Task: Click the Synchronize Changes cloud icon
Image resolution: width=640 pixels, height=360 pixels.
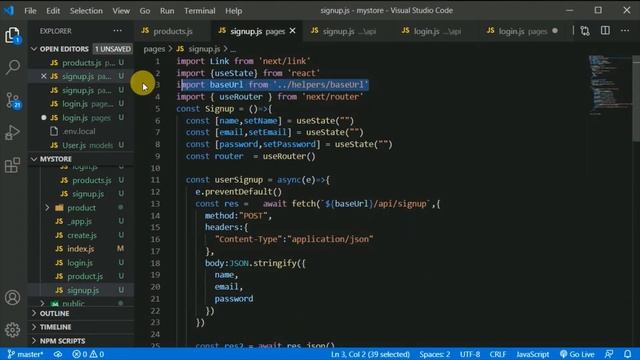Action: point(58,354)
